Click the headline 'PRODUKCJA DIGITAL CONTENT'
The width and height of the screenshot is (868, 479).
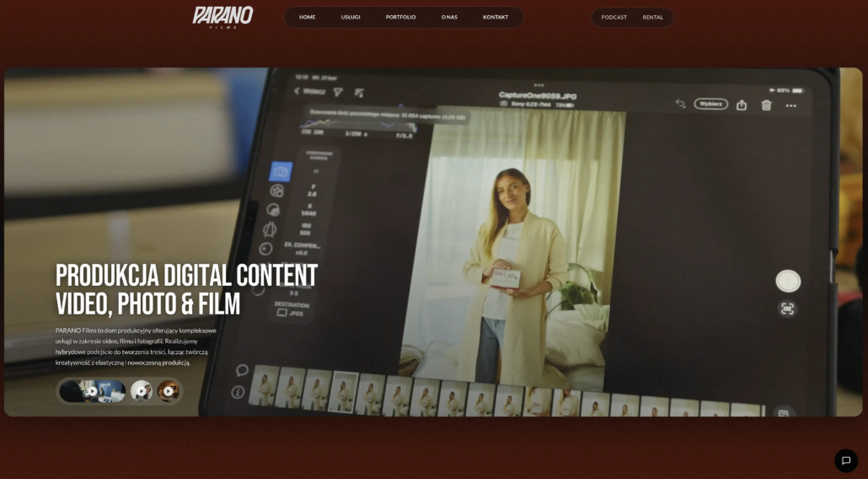(x=186, y=275)
